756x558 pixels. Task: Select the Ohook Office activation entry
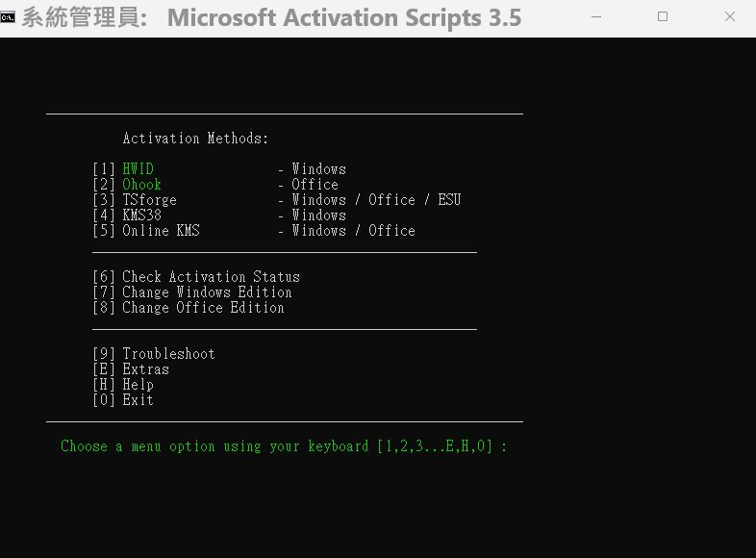(141, 185)
